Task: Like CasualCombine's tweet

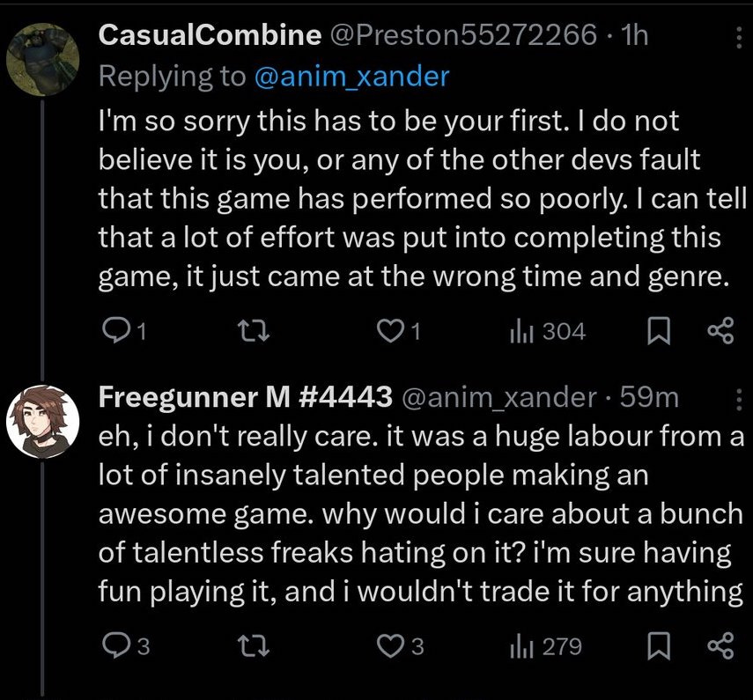Action: click(x=388, y=331)
